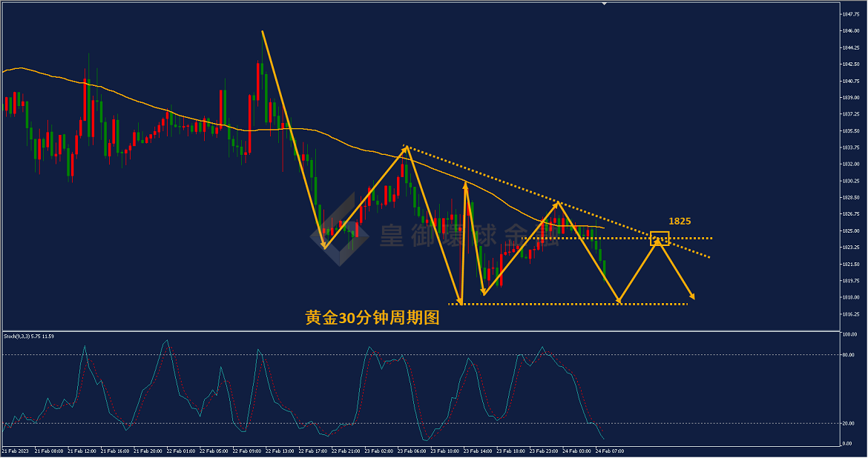The height and width of the screenshot is (458, 868).
Task: Click the 22 Feb 01:00 time label
Action: [x=181, y=451]
